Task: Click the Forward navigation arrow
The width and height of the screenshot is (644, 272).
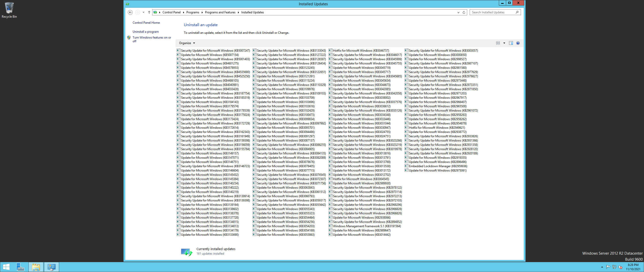Action: (138, 12)
